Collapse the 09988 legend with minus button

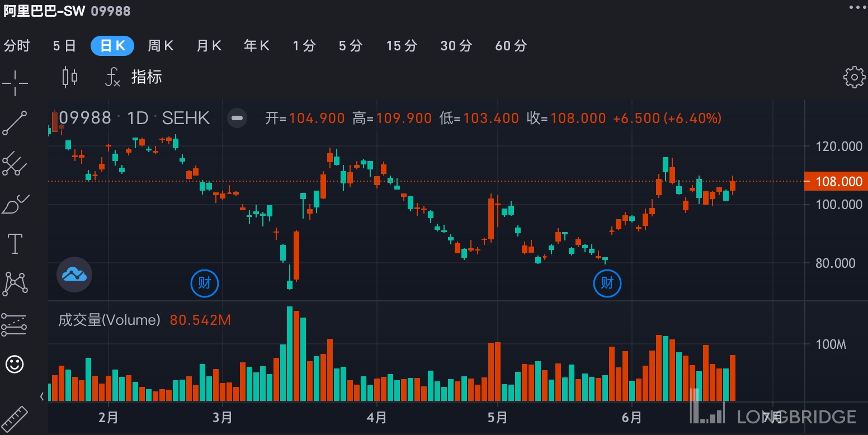tap(237, 118)
